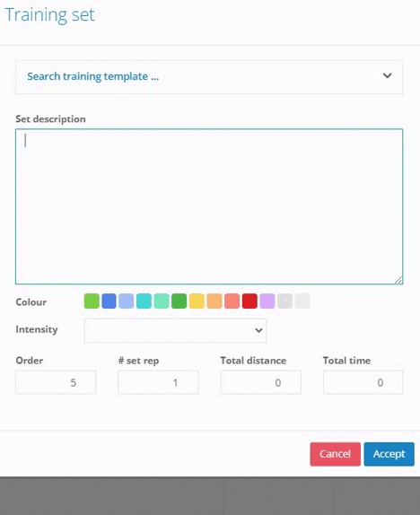This screenshot has width=420, height=515.
Task: Expand the Intensity dropdown
Action: tap(175, 330)
